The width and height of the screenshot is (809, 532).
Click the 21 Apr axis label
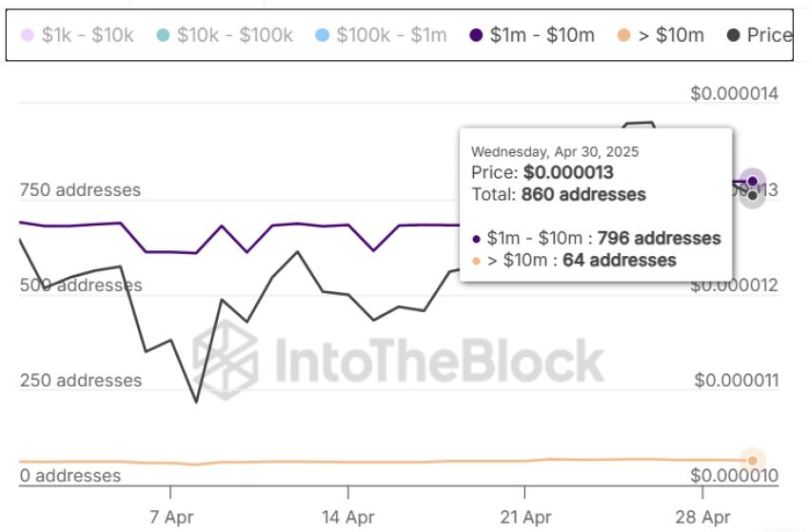[524, 517]
